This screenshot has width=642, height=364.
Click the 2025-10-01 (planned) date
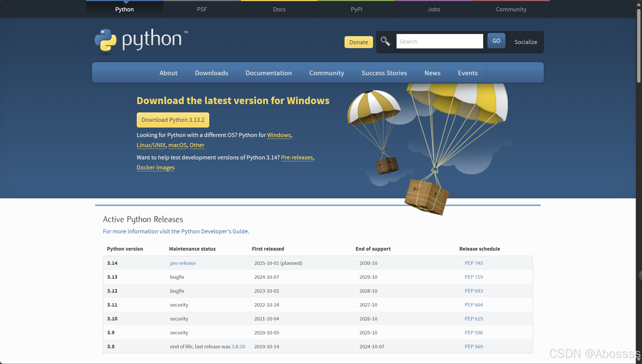278,263
